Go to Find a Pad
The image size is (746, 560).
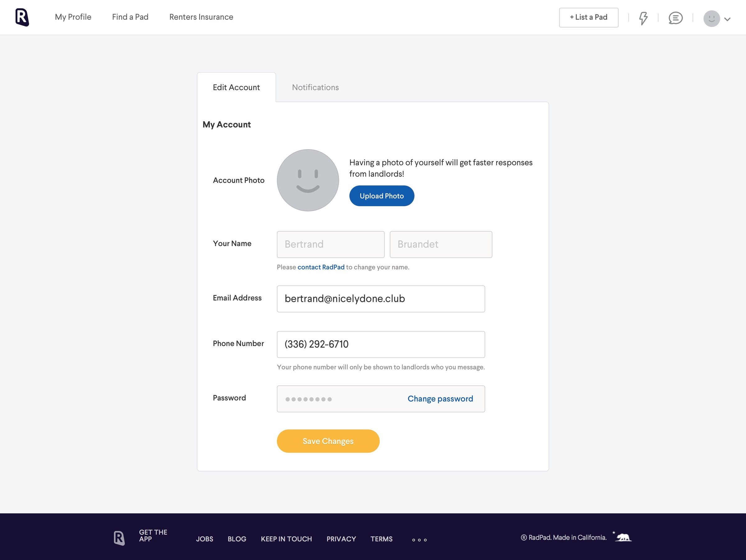130,17
